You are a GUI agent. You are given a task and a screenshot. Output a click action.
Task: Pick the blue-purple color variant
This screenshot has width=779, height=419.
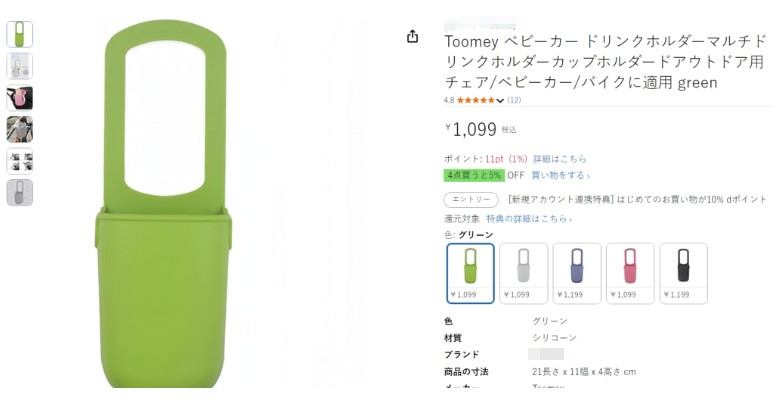(x=577, y=273)
